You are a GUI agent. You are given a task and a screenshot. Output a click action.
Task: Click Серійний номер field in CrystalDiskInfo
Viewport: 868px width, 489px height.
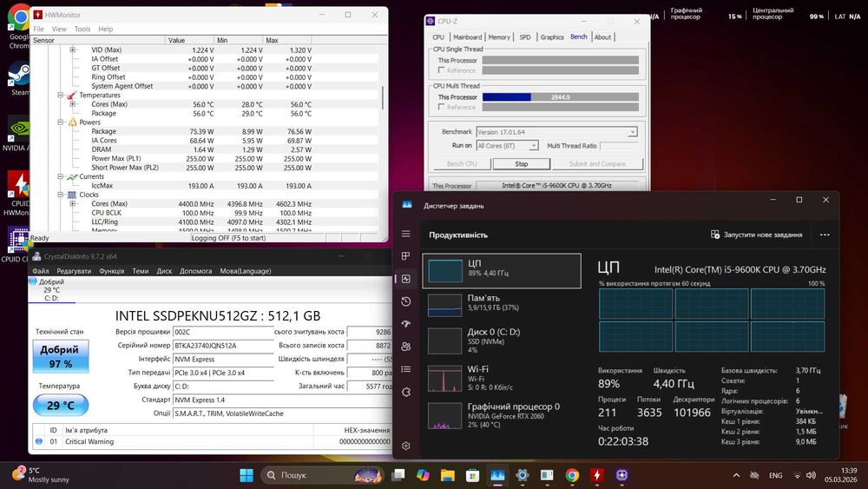(x=224, y=346)
